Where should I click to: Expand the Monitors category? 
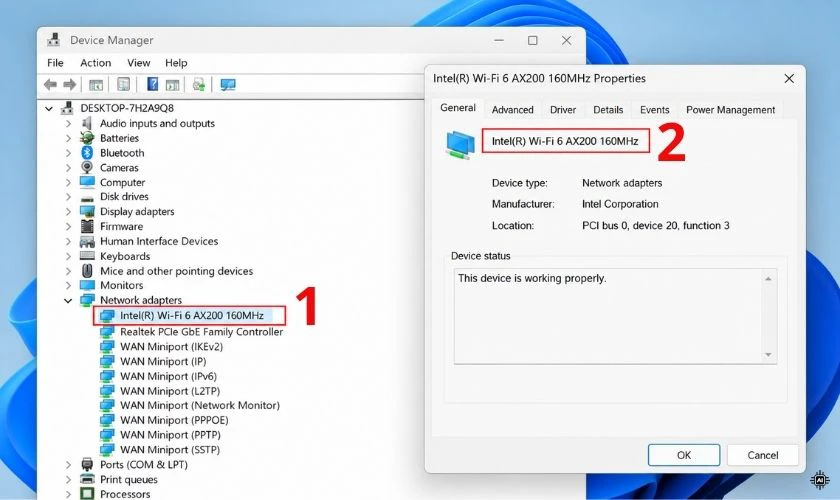pyautogui.click(x=68, y=285)
